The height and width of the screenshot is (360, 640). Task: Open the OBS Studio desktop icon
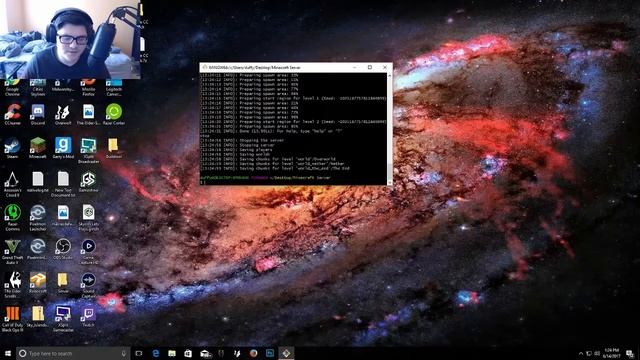(x=63, y=249)
